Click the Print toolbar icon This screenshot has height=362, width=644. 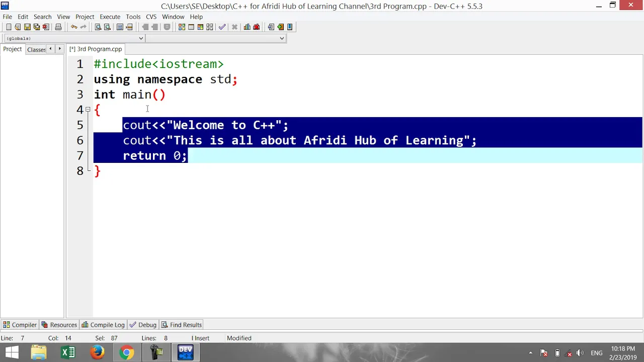point(58,27)
